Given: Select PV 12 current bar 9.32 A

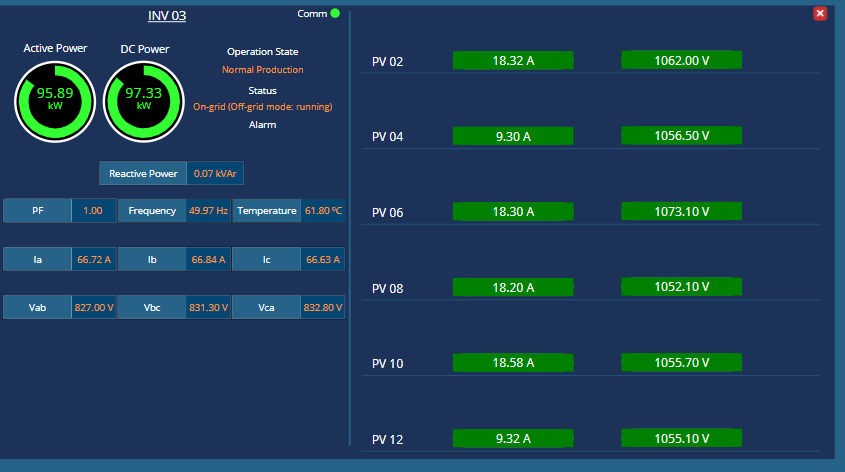Looking at the screenshot, I should pos(513,438).
